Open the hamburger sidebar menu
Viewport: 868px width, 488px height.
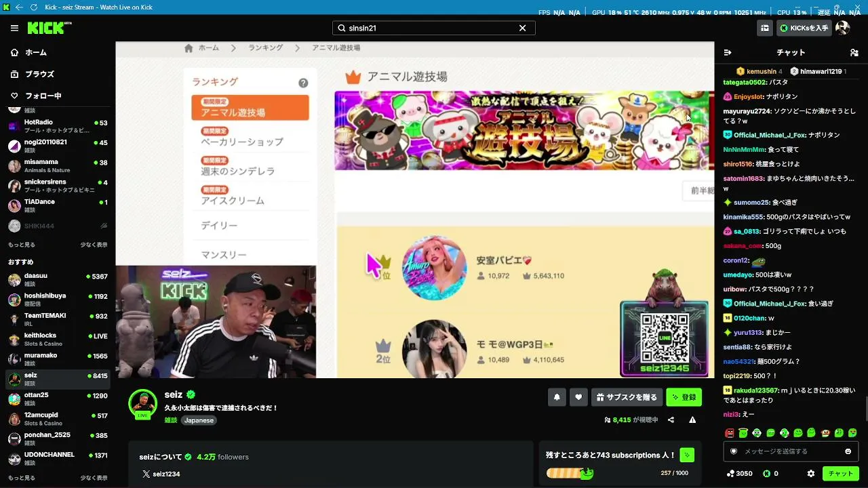14,28
